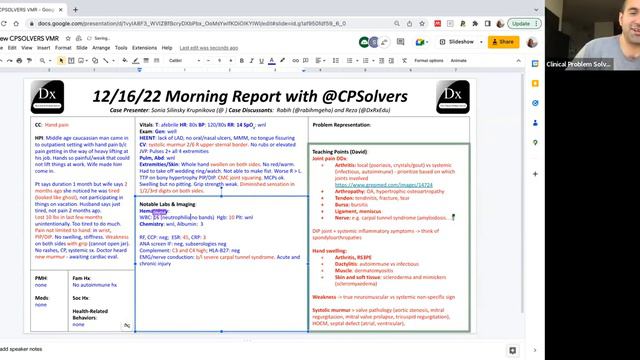Screen dimensions: 640x360
Task: Click the Line spacing icon
Action: click(x=336, y=61)
